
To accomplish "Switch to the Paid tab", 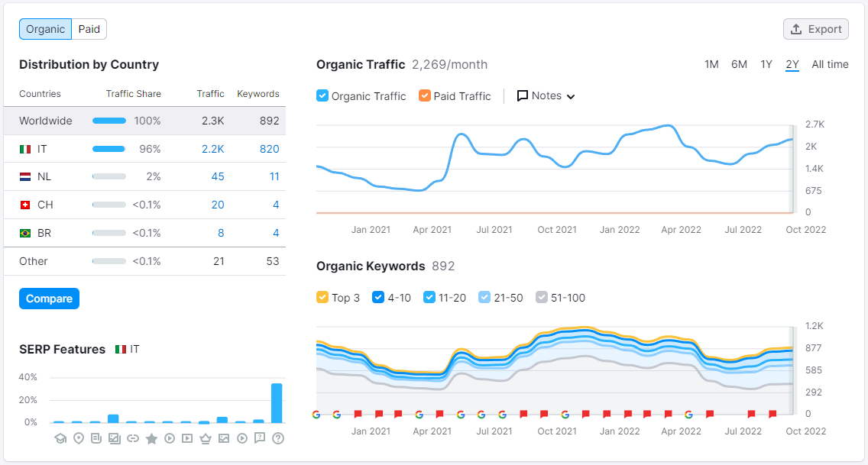I will pyautogui.click(x=89, y=29).
